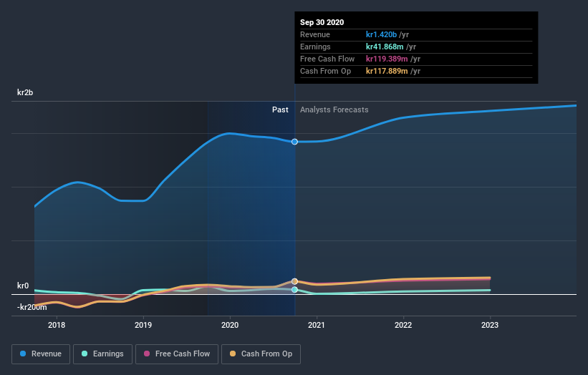Click the 2020 x-axis label
Screen dimensions: 588x375
click(x=230, y=325)
